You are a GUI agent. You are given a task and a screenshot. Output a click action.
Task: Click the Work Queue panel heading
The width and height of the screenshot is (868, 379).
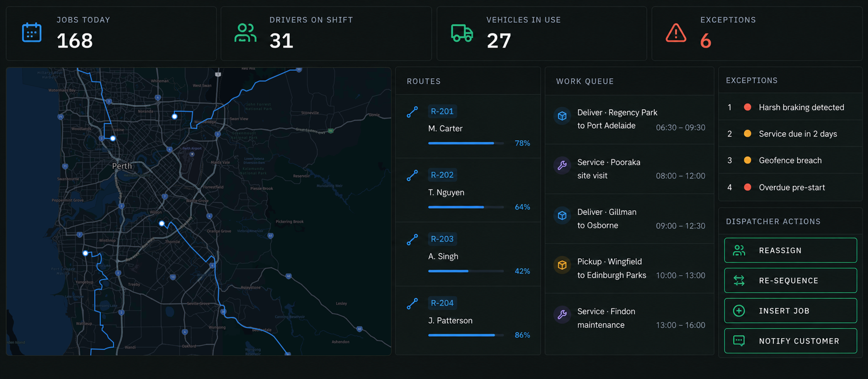[x=585, y=82]
